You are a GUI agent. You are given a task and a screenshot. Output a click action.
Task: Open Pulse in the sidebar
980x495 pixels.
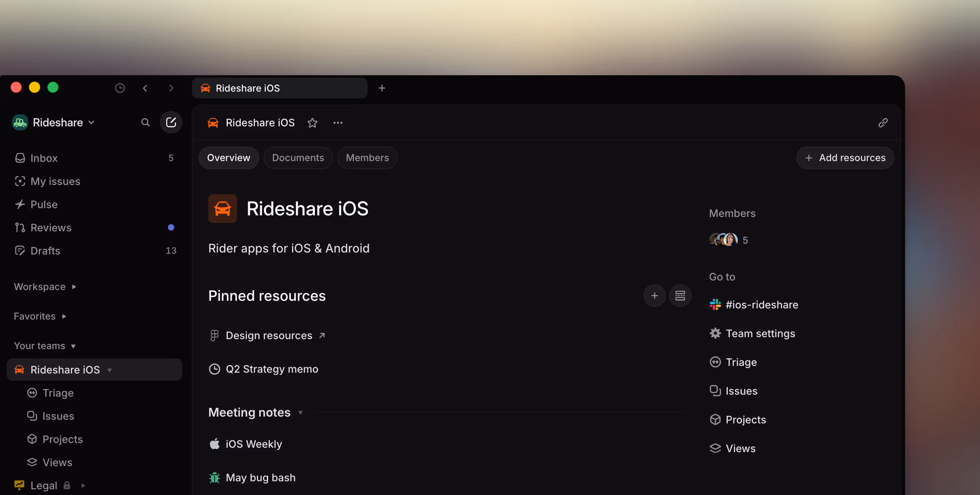[94, 204]
